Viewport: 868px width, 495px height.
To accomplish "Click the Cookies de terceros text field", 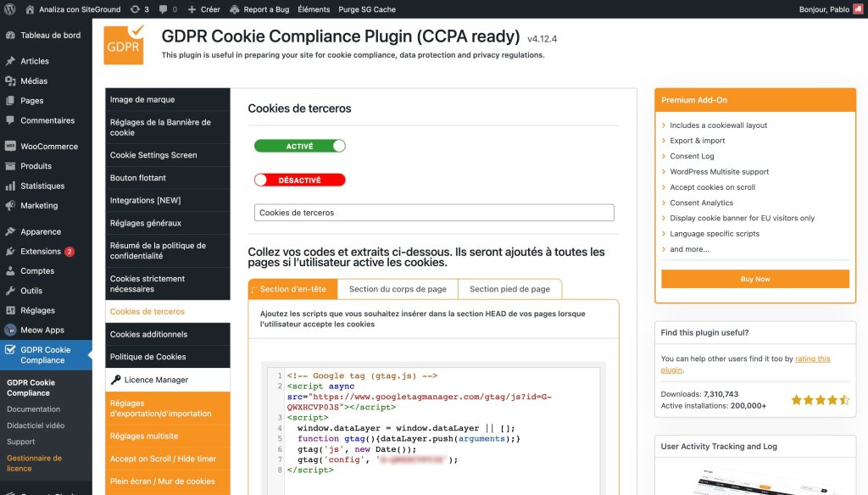I will point(434,213).
